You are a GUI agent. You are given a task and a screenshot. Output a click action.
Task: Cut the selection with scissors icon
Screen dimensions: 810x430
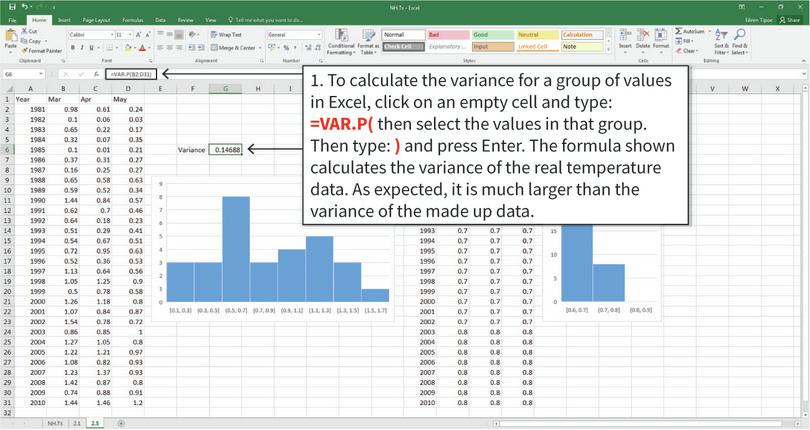click(x=24, y=32)
